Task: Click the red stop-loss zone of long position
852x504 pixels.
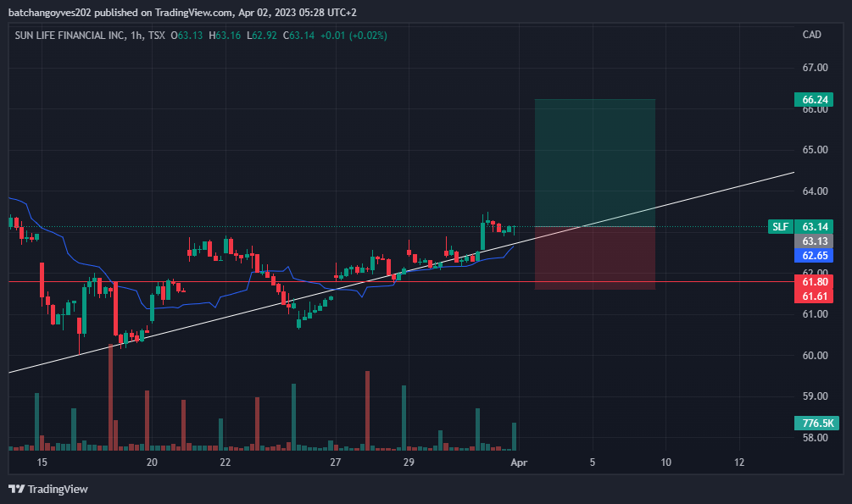Action: point(595,258)
